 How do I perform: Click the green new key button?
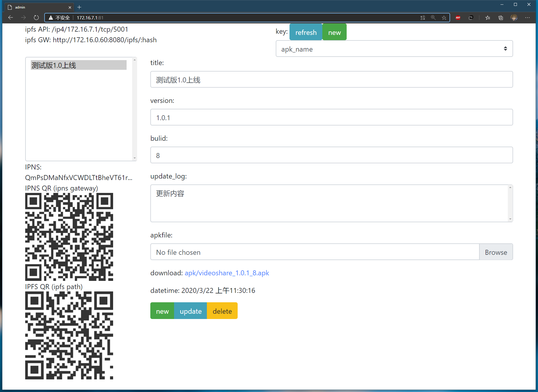click(x=334, y=32)
